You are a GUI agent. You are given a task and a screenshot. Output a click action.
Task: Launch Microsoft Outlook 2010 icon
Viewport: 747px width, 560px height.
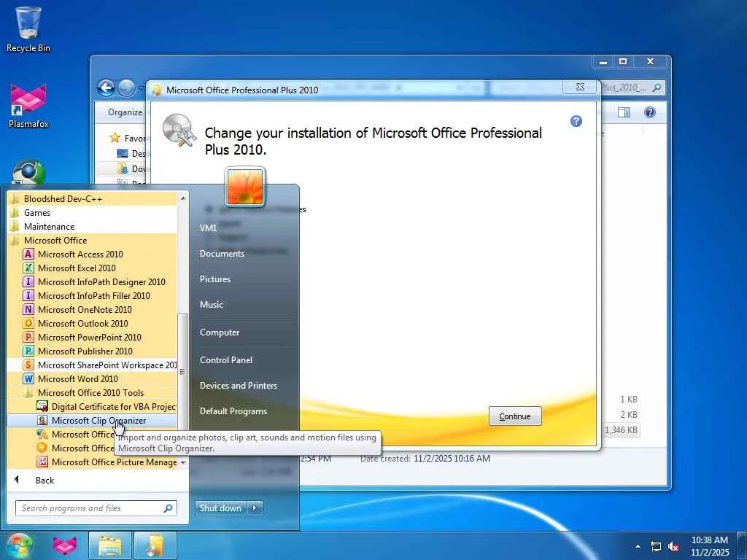point(28,323)
